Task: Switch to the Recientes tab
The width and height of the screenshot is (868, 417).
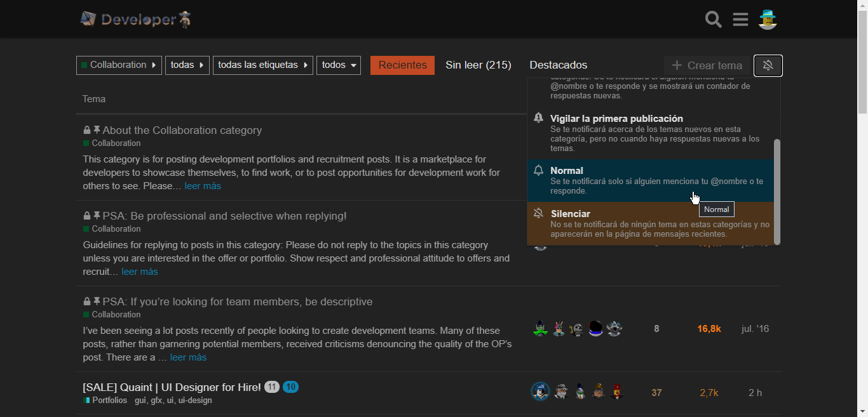Action: pyautogui.click(x=402, y=65)
